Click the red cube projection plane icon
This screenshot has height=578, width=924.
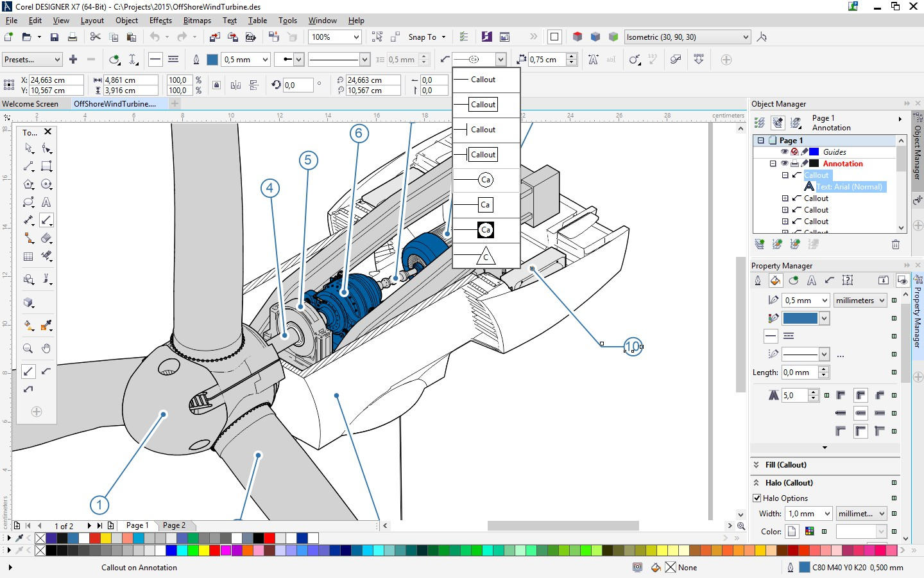577,37
